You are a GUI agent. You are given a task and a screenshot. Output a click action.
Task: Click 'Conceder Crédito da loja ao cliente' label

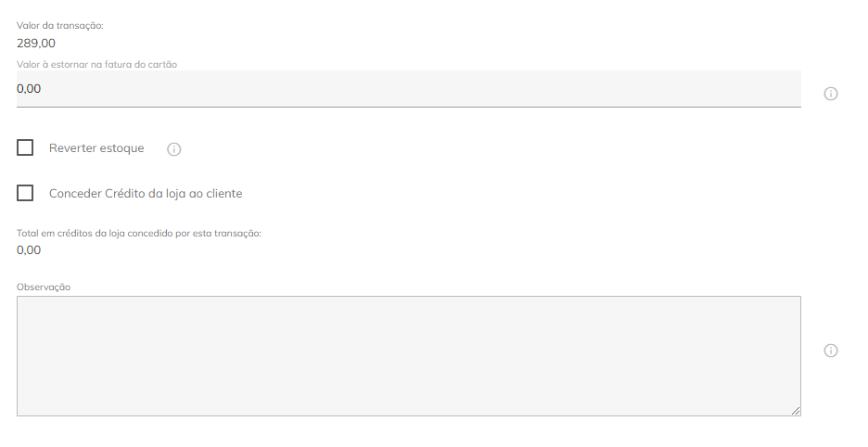click(x=146, y=193)
